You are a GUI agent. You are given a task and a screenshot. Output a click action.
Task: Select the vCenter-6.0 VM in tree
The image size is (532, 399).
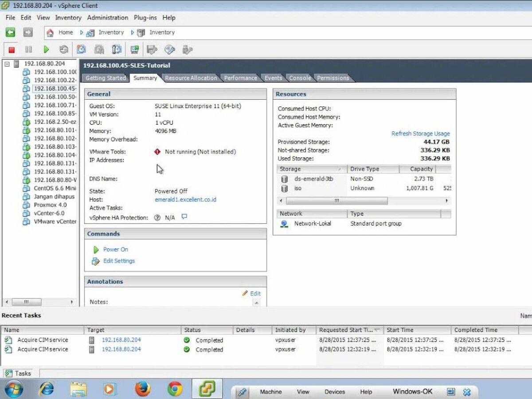pos(49,213)
